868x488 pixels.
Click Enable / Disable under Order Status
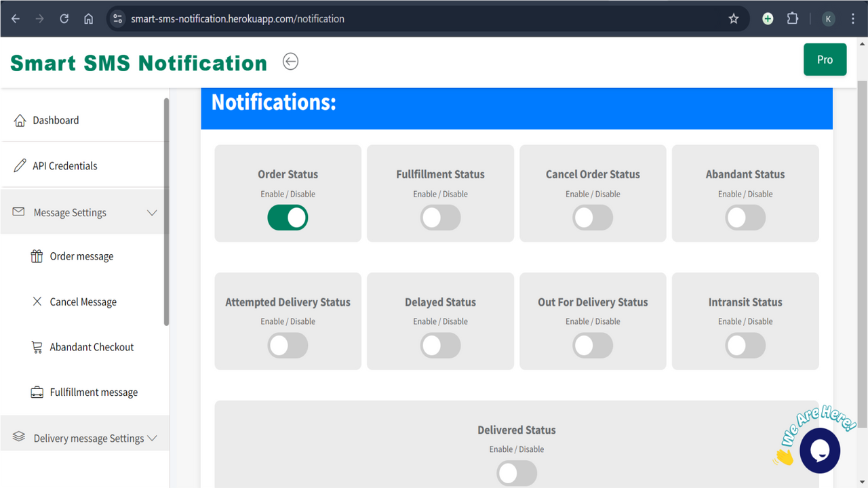pos(288,194)
